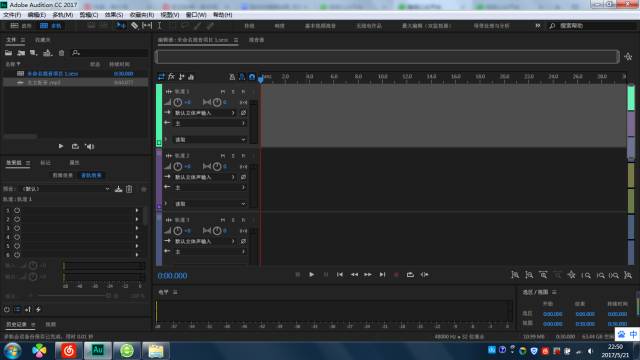Screen dimensions: 640x360
Task: Open the 文件(F) menu
Action: coord(12,15)
